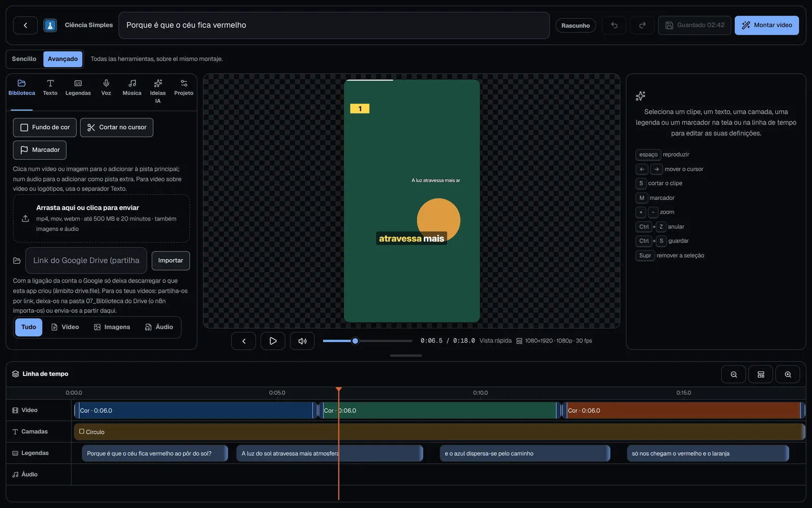
Task: Zoom out the timeline
Action: tap(733, 374)
